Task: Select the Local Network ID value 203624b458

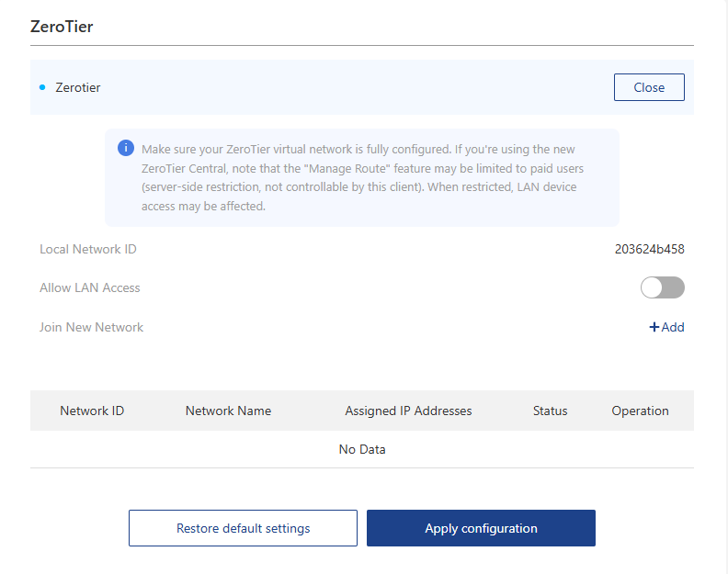Action: (649, 249)
